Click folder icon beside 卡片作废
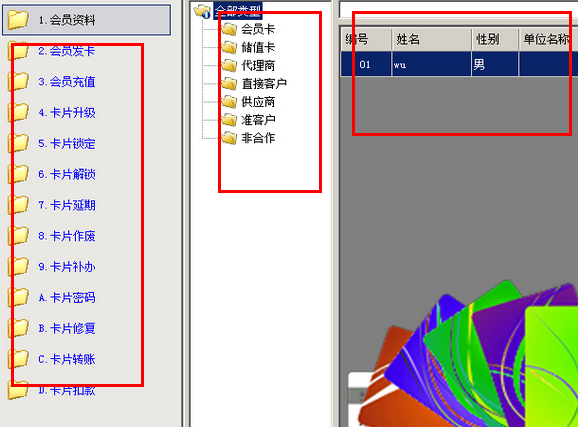Screen dimensions: 578x427 [18, 235]
